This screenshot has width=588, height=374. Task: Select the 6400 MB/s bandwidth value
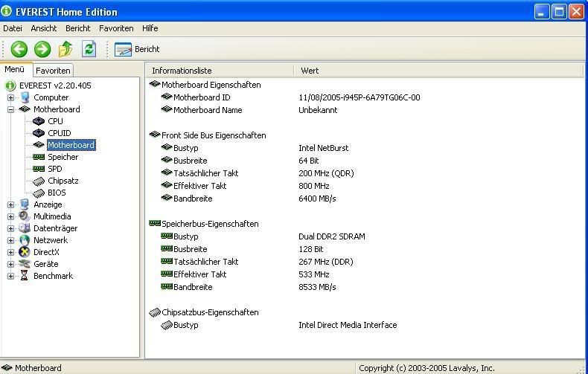pyautogui.click(x=317, y=199)
